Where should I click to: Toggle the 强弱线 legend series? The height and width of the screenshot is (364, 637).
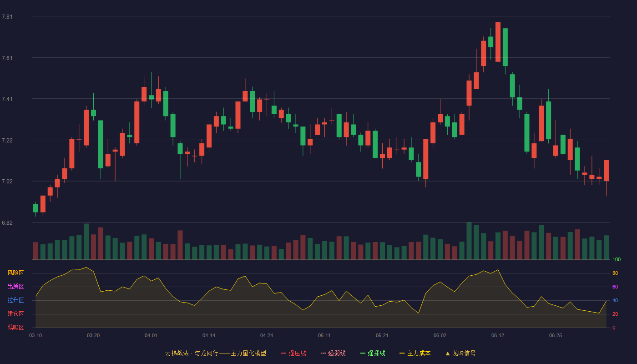(x=333, y=353)
